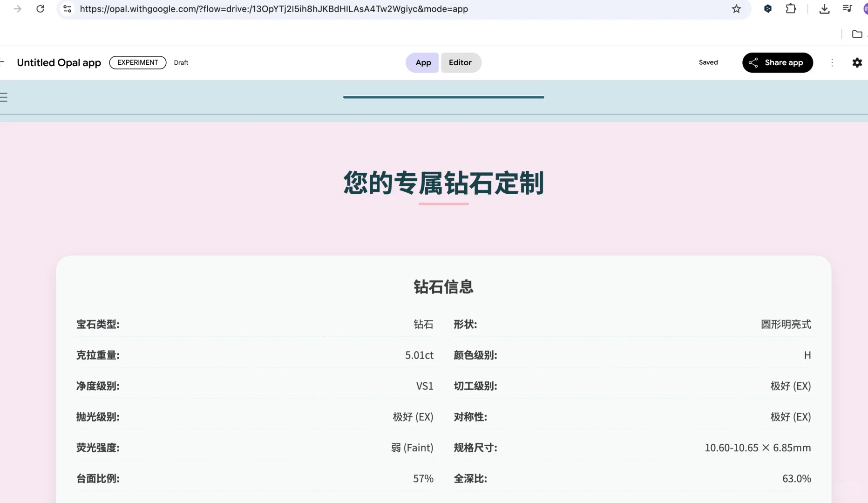The height and width of the screenshot is (503, 868).
Task: Open the media controls playlist icon
Action: click(x=848, y=8)
